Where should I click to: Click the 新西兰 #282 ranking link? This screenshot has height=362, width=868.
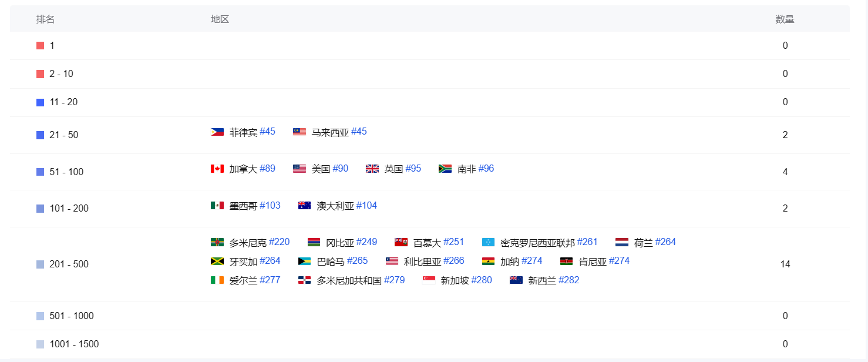tap(568, 280)
